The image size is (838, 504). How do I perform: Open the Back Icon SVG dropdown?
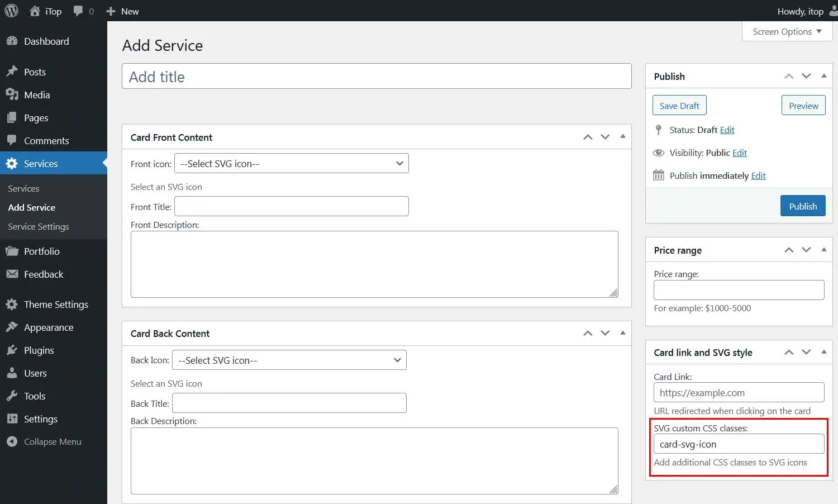289,360
